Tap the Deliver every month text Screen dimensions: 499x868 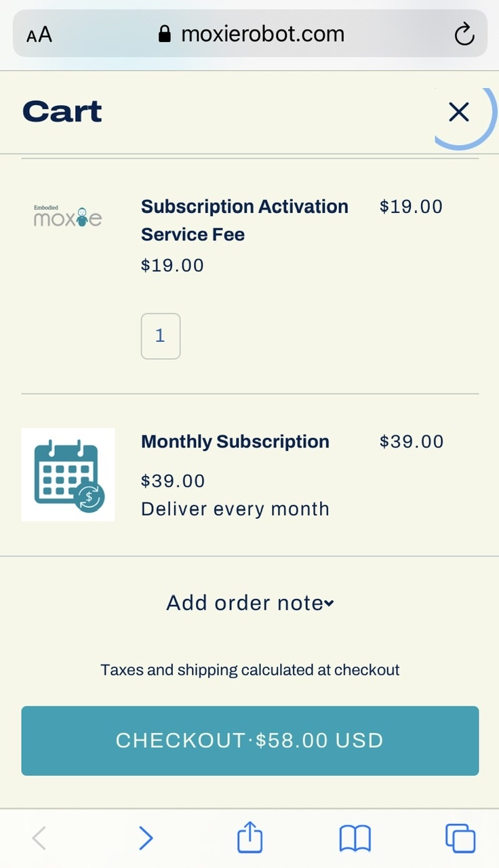coord(235,509)
